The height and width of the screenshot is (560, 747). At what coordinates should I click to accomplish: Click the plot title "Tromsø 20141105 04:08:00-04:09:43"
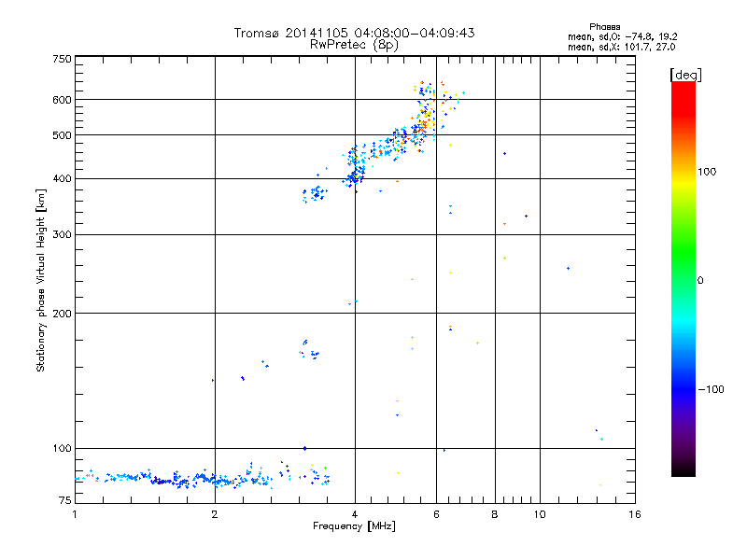click(x=354, y=33)
